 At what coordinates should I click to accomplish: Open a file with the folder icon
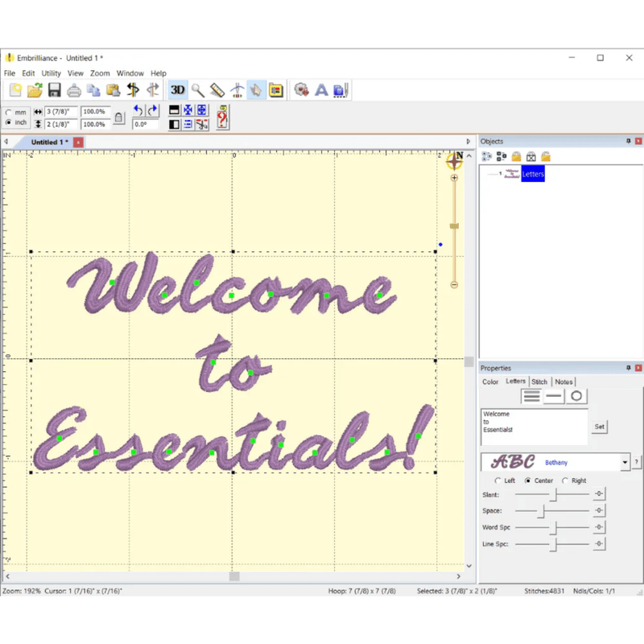[35, 89]
